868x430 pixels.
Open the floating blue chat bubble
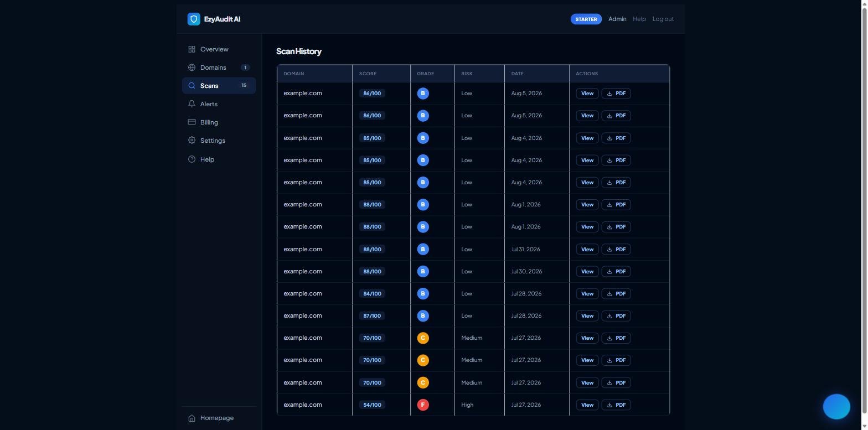(836, 407)
